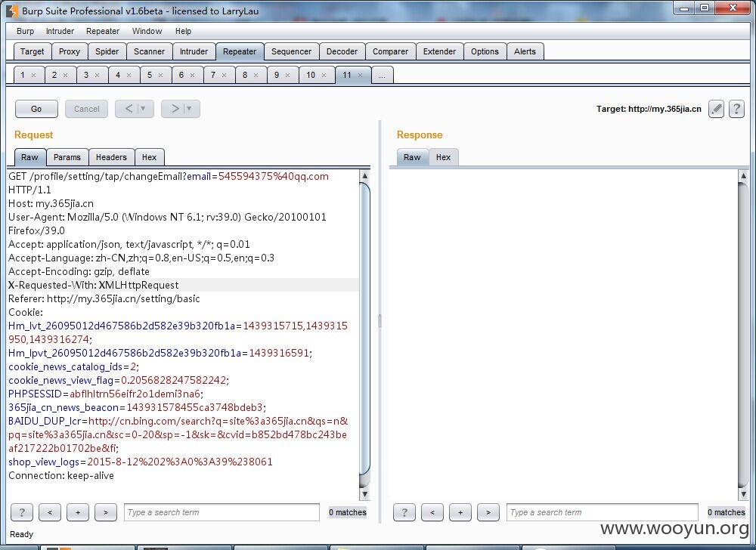Click request pane scroll down arrow
Viewport: 756px width, 550px height.
[x=364, y=494]
